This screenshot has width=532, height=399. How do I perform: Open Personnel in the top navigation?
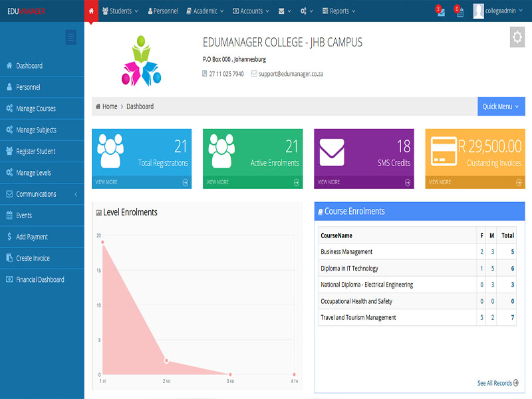tap(163, 11)
